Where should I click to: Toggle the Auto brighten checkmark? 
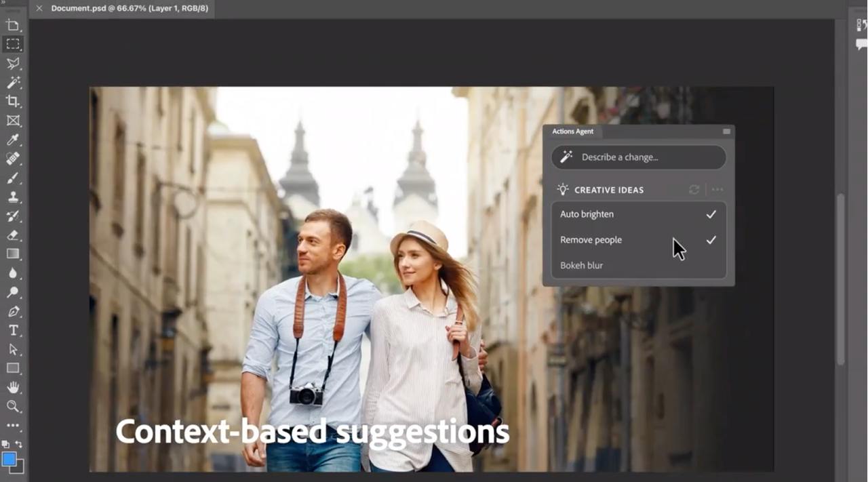pos(711,214)
